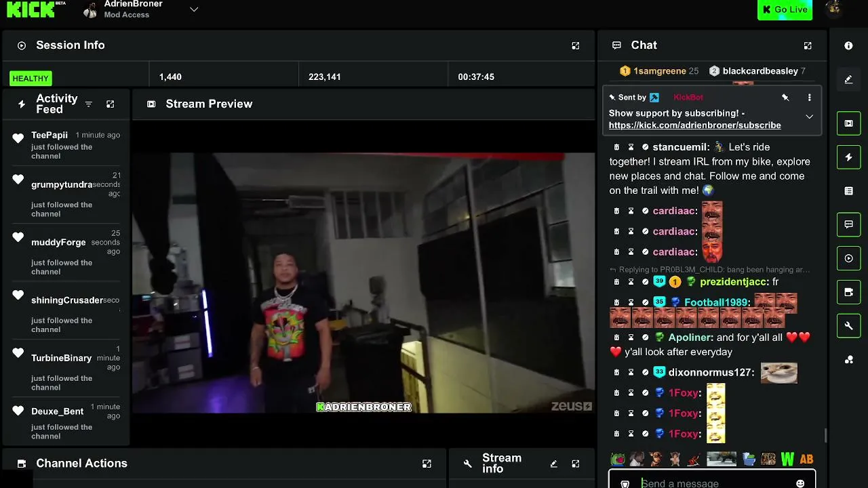
Task: Delete dixonnormus127's chat message
Action: click(x=616, y=373)
